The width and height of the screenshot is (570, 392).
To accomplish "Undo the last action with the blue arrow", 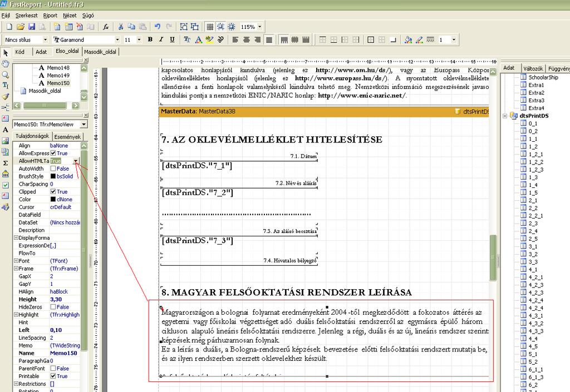I will click(x=158, y=27).
